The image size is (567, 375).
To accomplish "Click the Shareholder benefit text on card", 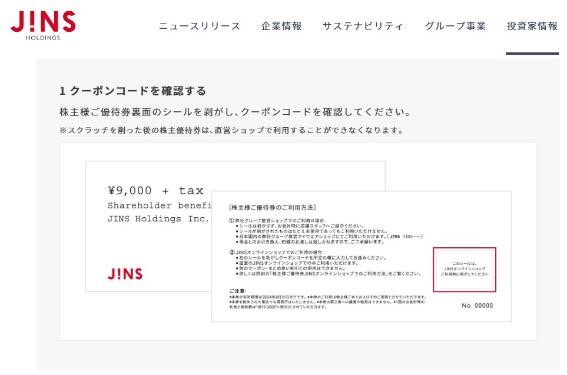I will click(x=159, y=205).
